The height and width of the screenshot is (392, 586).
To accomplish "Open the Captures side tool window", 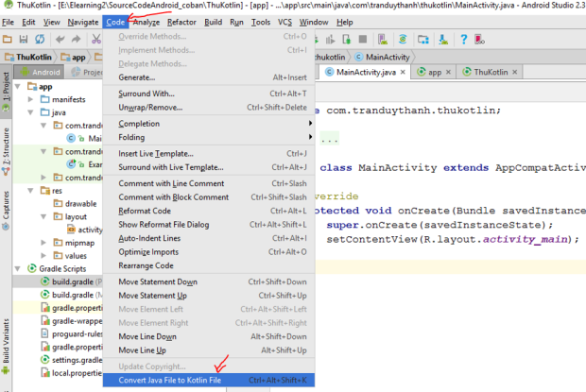I will (x=6, y=210).
